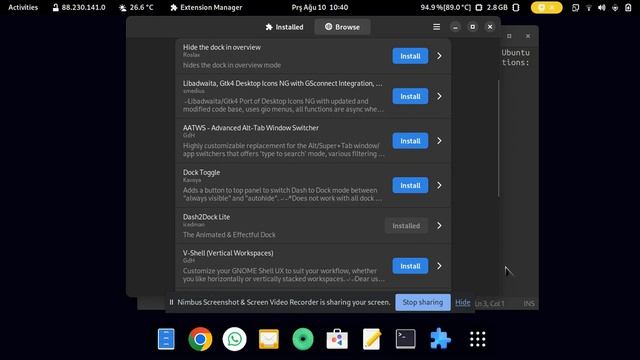Launch Terminal from the dock
The image size is (640, 360).
click(x=406, y=339)
